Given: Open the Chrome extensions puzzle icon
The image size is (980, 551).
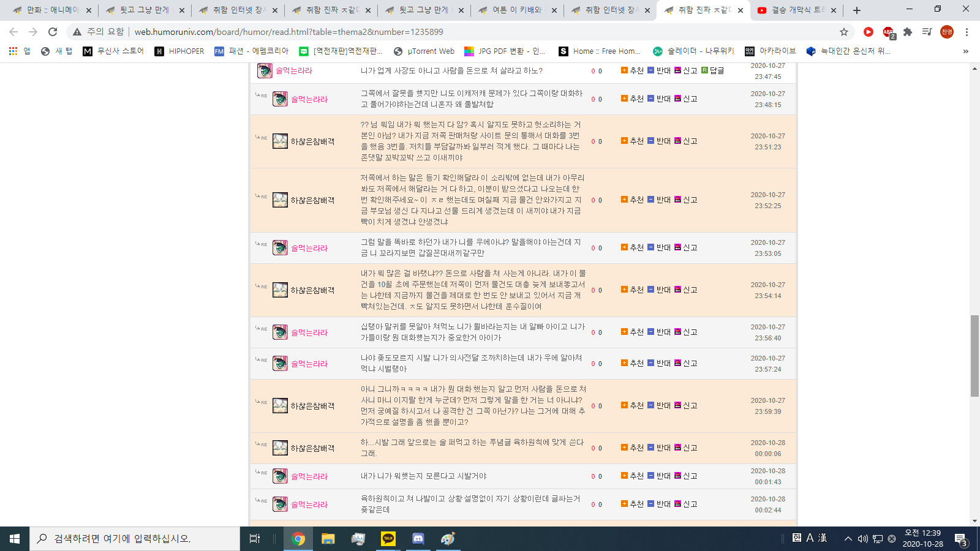Looking at the screenshot, I should tap(908, 32).
